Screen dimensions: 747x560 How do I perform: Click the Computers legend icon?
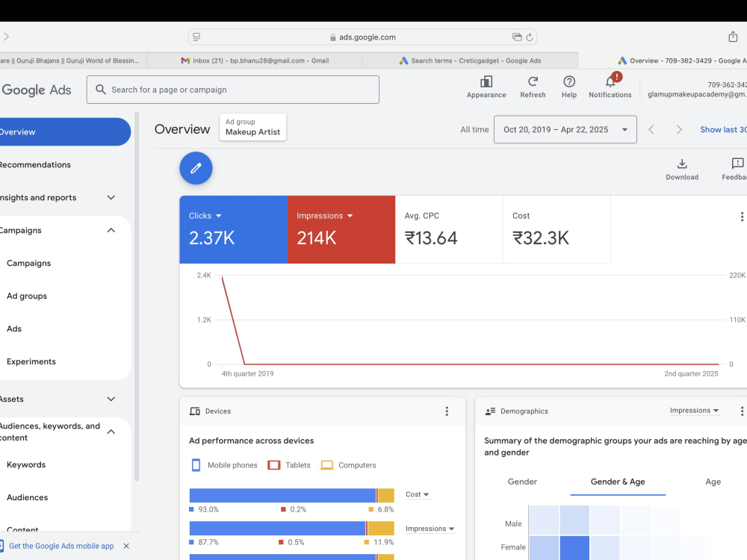tap(327, 464)
